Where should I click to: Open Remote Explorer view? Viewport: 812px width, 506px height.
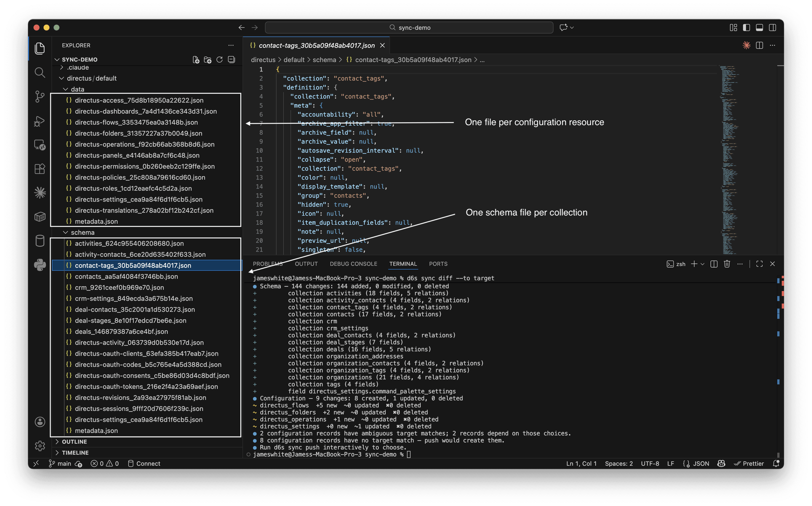coord(40,145)
